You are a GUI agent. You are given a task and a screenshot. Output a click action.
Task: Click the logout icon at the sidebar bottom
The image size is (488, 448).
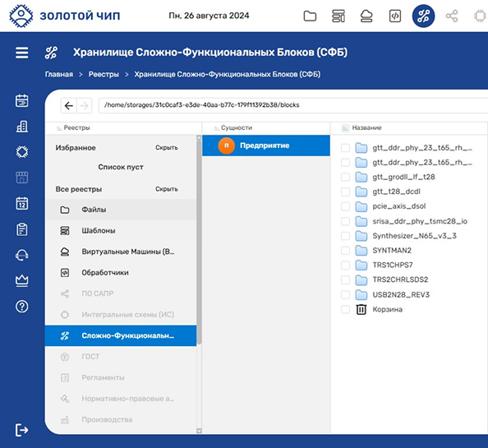tap(22, 430)
